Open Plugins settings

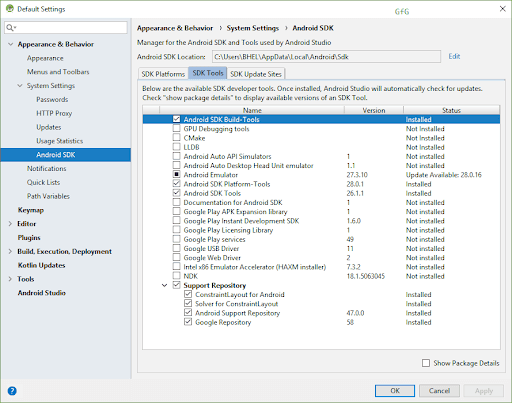pos(29,238)
